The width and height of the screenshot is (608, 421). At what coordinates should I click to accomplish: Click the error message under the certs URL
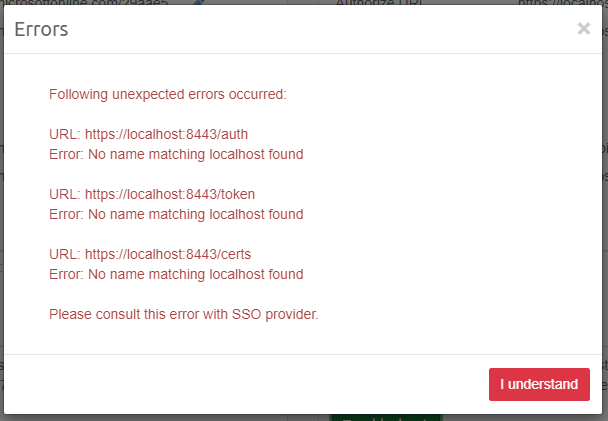[x=176, y=274]
